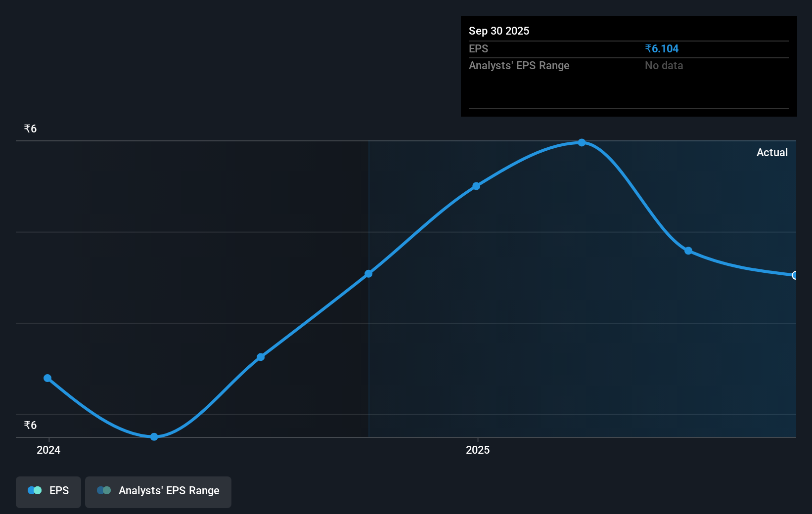Click the ₹6.104 EPS value in tooltip
The width and height of the screenshot is (812, 514).
(x=662, y=48)
